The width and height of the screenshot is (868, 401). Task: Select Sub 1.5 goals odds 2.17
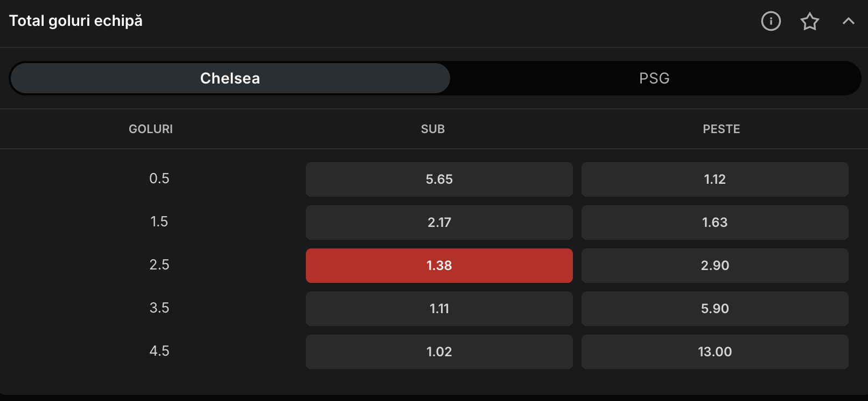[x=439, y=222]
